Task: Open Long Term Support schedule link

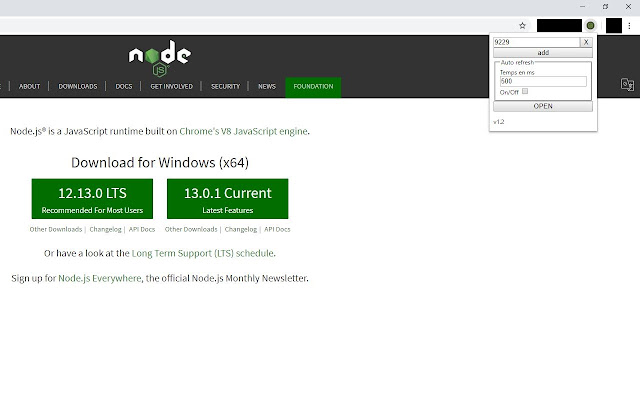Action: [202, 253]
